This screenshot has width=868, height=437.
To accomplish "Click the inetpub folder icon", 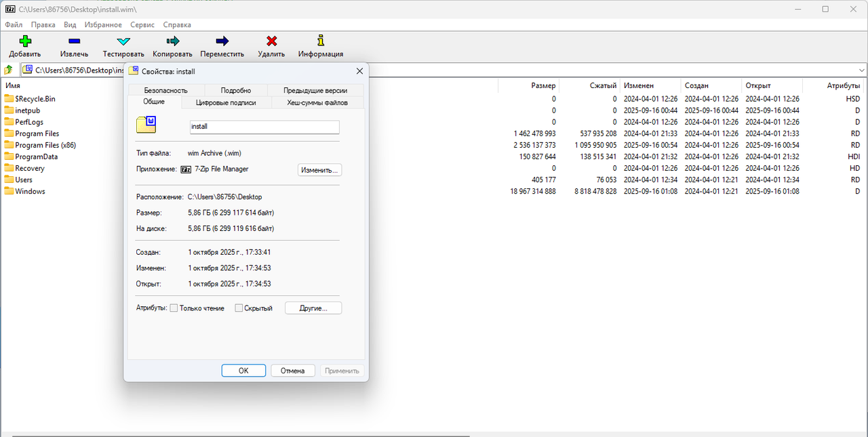I will pyautogui.click(x=9, y=110).
